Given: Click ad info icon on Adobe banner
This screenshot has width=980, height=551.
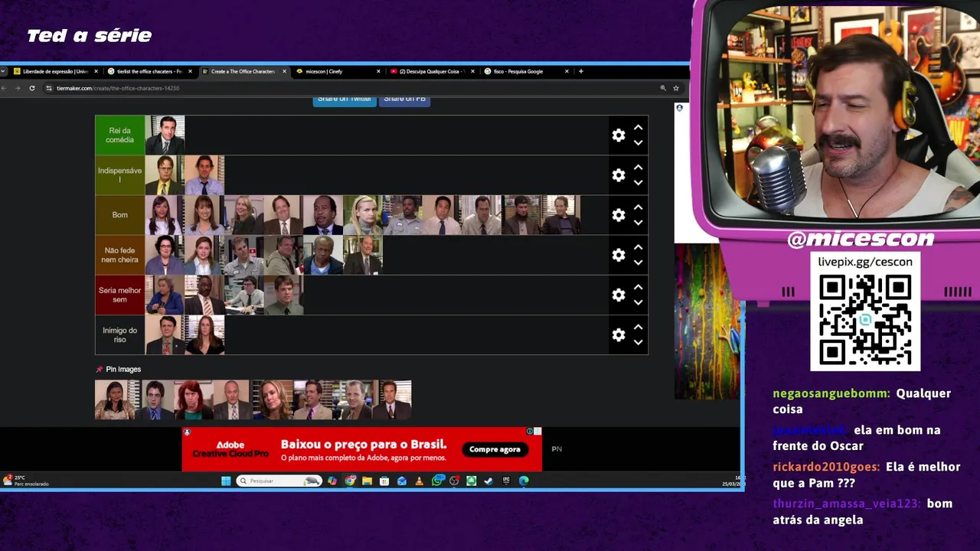Looking at the screenshot, I should [530, 432].
